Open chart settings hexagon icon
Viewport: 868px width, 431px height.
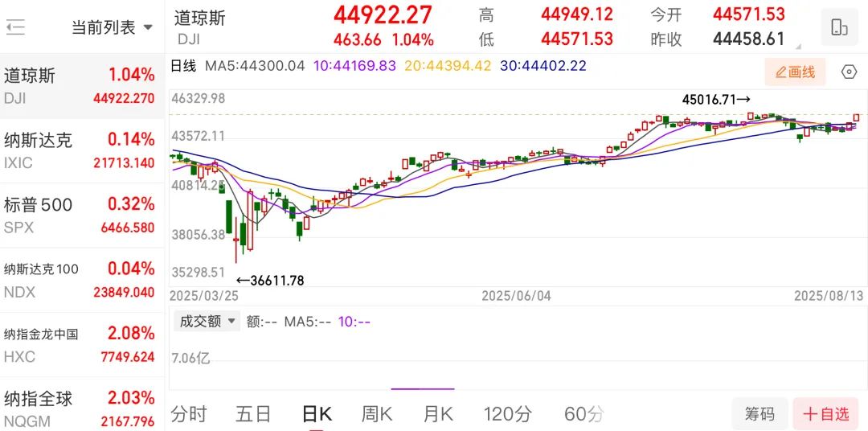[x=849, y=72]
